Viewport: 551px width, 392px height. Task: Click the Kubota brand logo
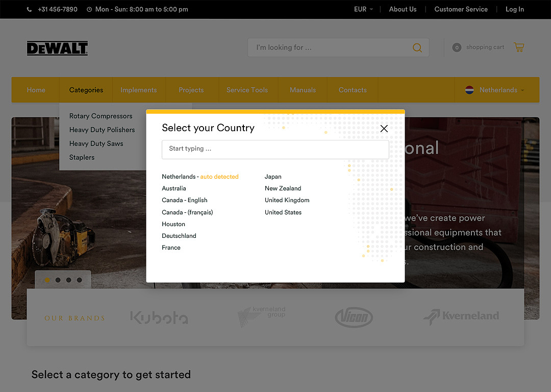coord(159,317)
